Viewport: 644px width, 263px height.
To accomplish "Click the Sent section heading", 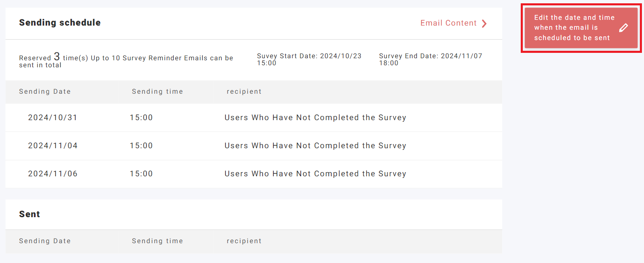I will coord(29,214).
